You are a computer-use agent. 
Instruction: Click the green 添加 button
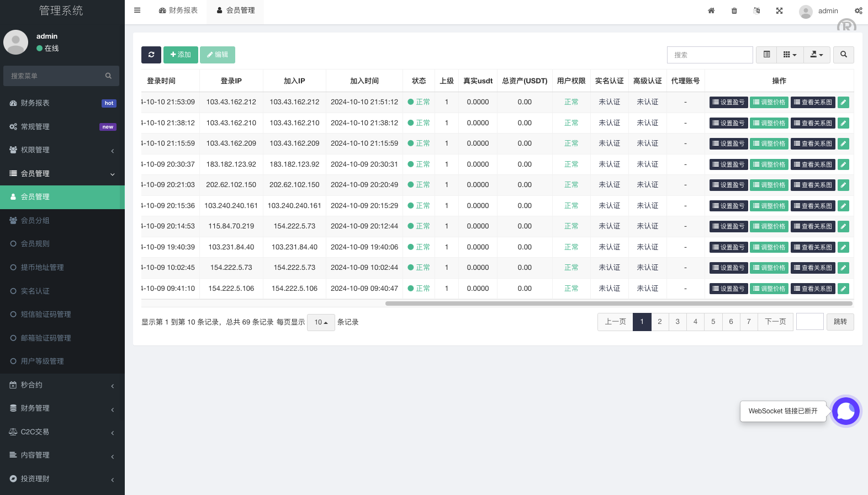(x=181, y=55)
